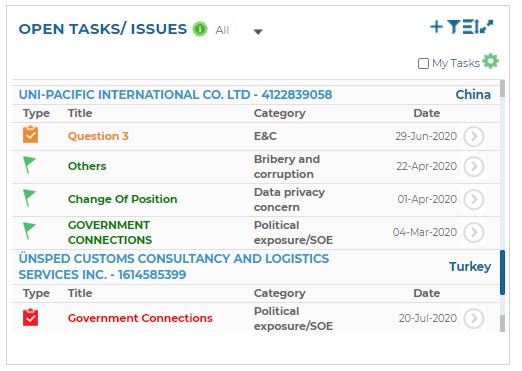Select the 22-Apr-2020 date

pyautogui.click(x=426, y=166)
